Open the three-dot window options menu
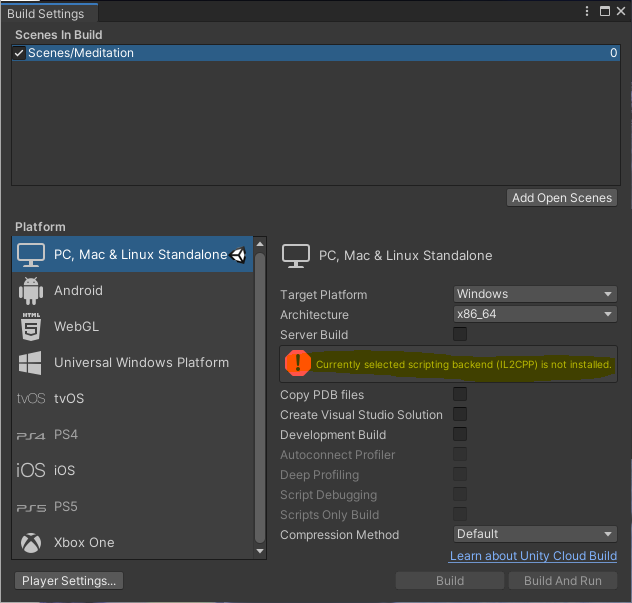The width and height of the screenshot is (632, 603). 587,11
